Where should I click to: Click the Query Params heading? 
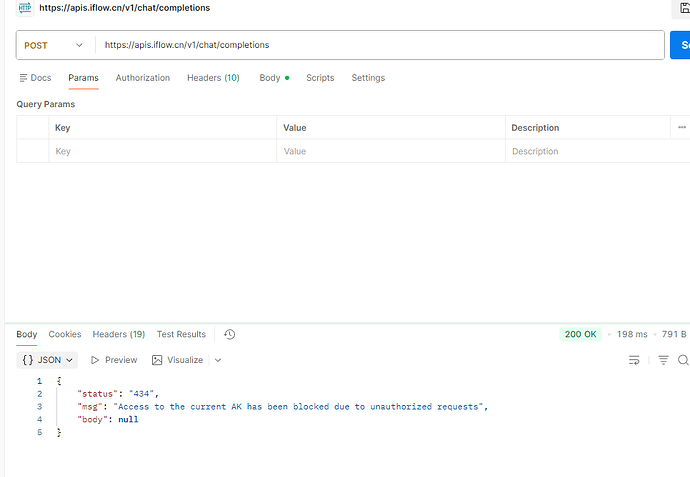[46, 104]
